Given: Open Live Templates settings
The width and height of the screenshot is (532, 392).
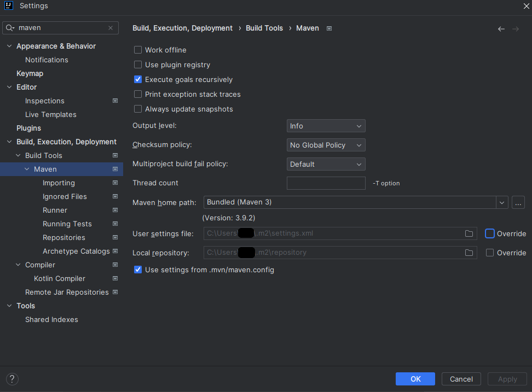Looking at the screenshot, I should pos(50,114).
